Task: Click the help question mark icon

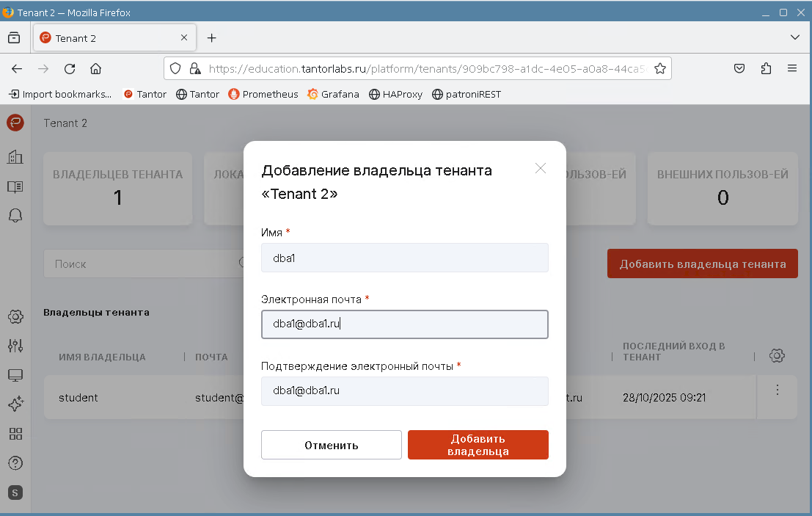Action: [15, 463]
